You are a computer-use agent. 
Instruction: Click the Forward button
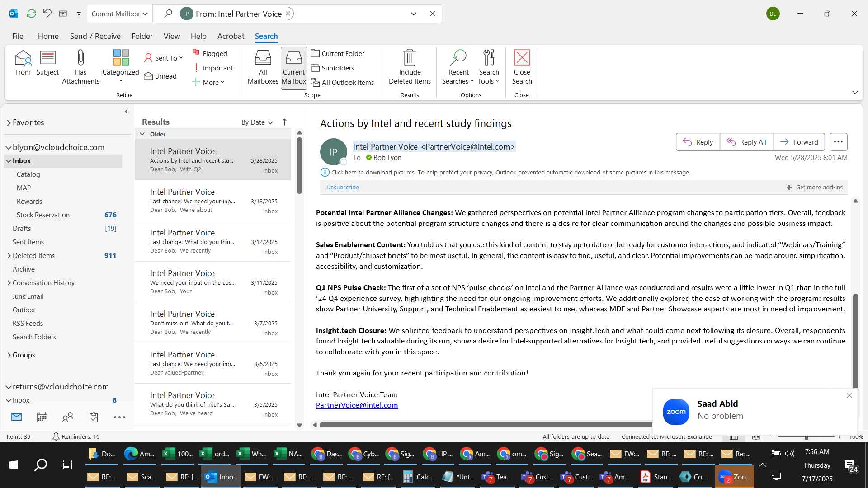point(799,142)
